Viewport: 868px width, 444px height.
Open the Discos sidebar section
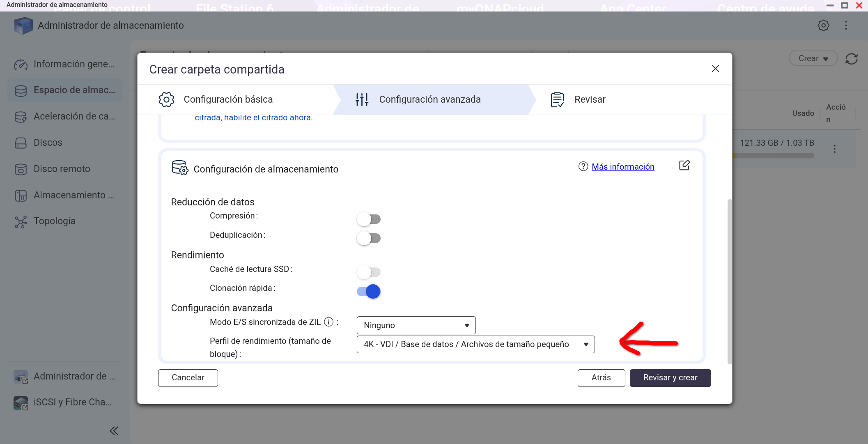(x=48, y=143)
